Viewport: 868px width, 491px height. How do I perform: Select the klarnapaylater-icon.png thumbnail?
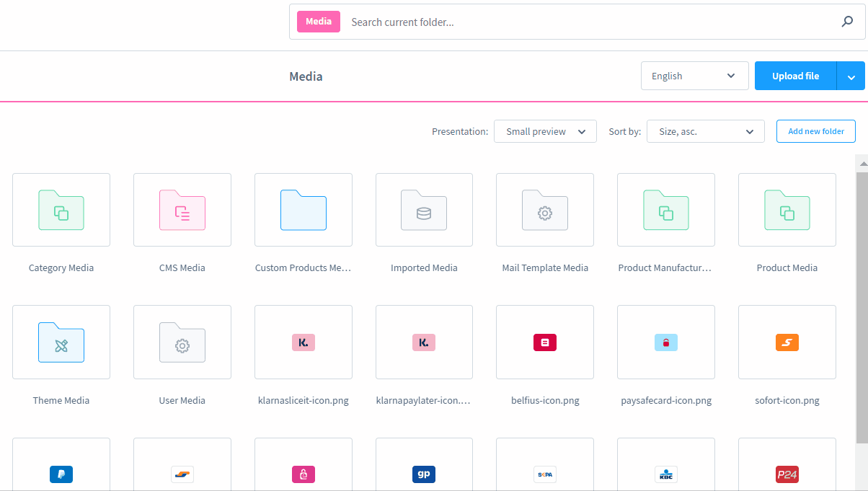424,342
